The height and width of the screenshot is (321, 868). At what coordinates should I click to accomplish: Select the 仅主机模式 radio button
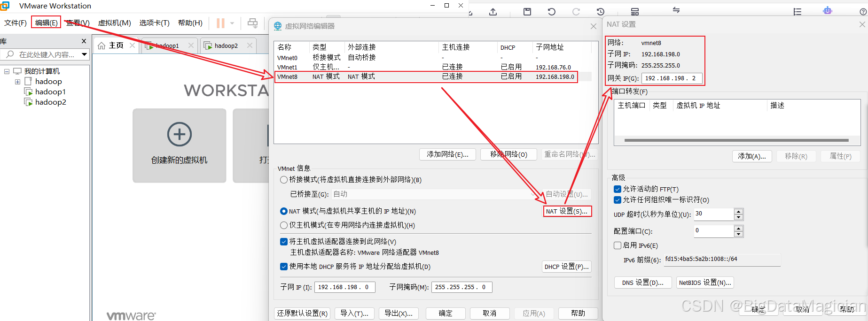284,225
